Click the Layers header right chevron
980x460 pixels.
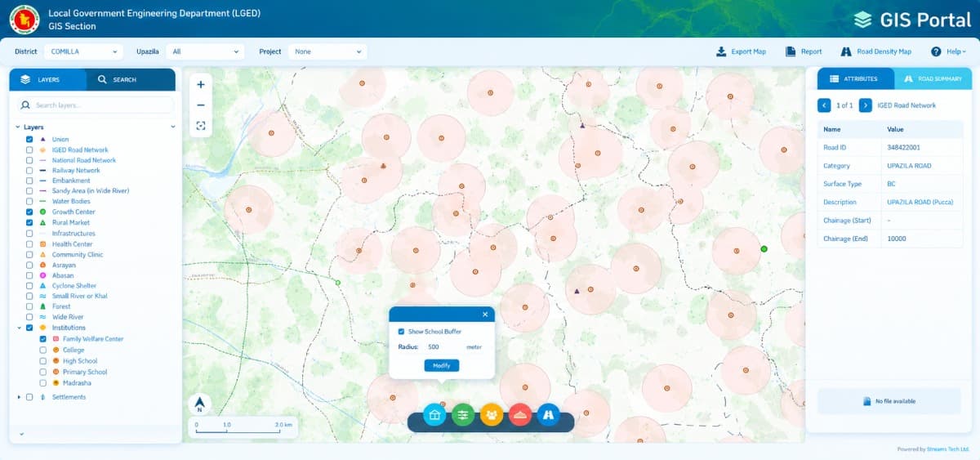(172, 127)
